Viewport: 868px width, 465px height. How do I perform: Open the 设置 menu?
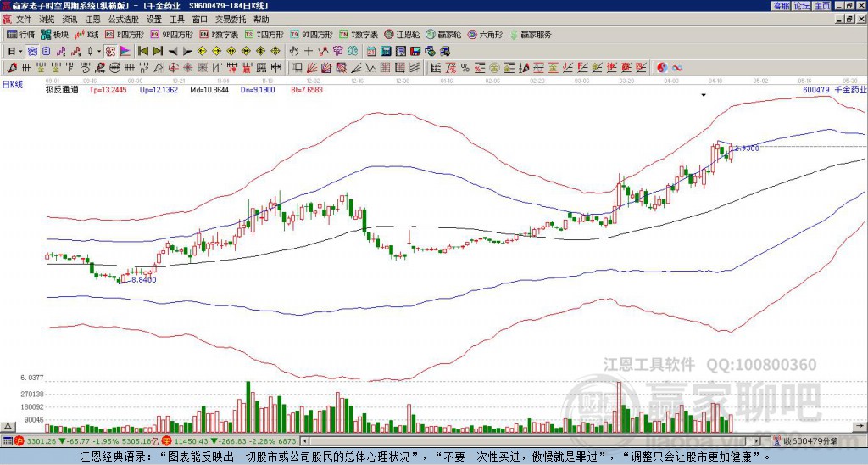[x=154, y=20]
